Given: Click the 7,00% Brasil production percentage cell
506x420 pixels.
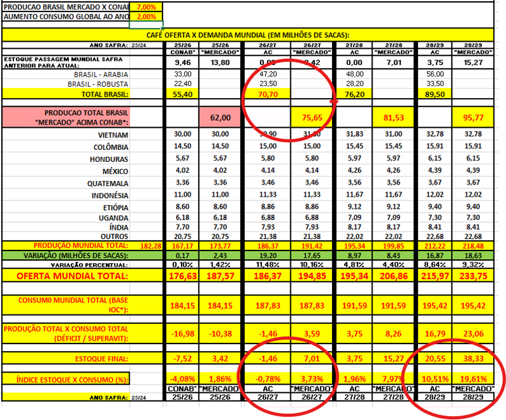Looking at the screenshot, I should [146, 6].
